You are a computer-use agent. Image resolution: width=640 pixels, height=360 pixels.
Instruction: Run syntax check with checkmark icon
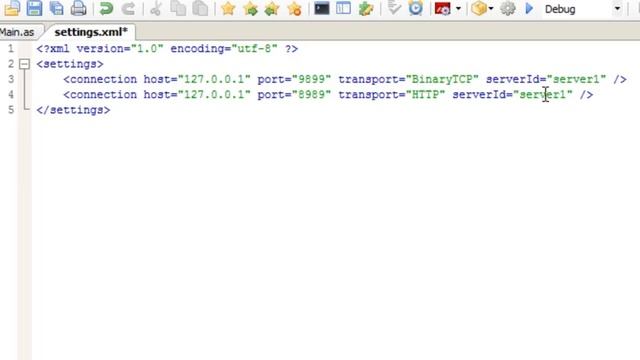(393, 9)
